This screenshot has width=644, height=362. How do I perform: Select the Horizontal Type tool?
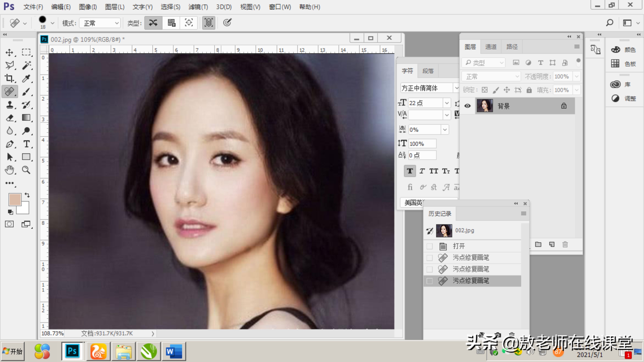tap(26, 144)
